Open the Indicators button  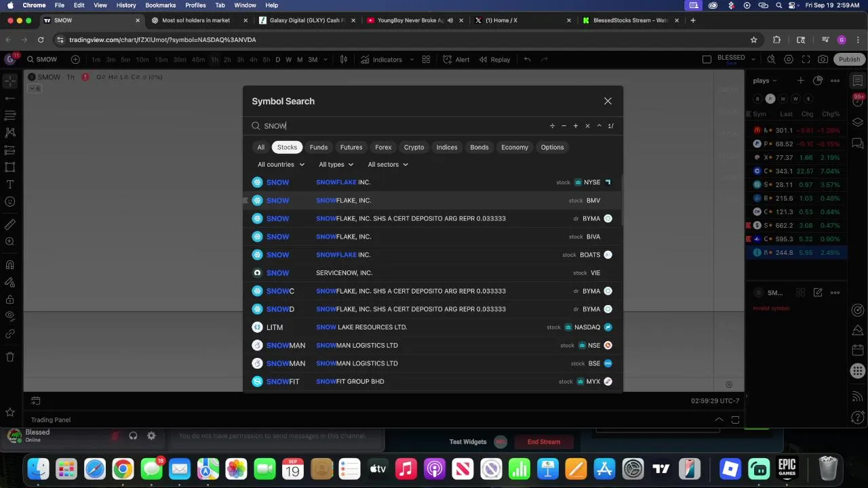pos(382,60)
